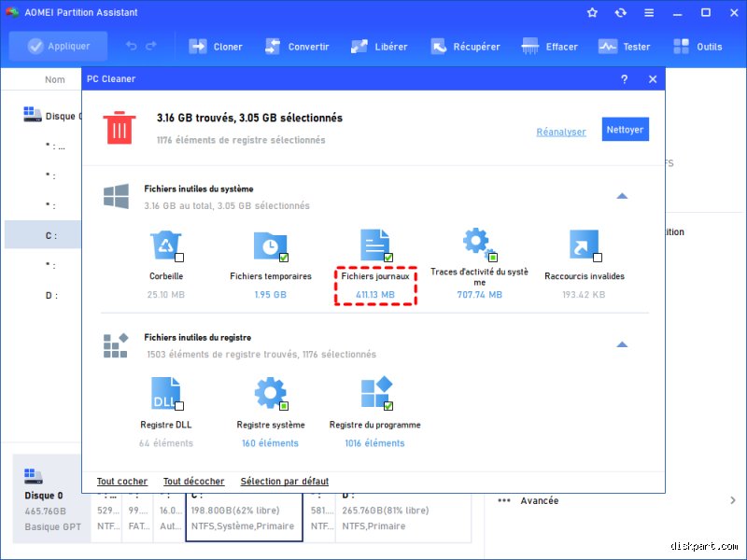This screenshot has width=747, height=560.
Task: Check the Corbeille checkbox
Action: 179,258
